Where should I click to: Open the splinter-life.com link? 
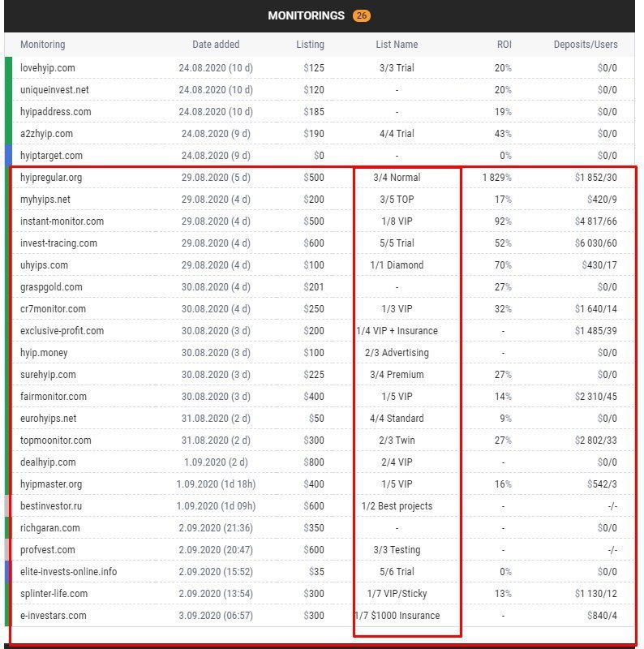(x=54, y=594)
